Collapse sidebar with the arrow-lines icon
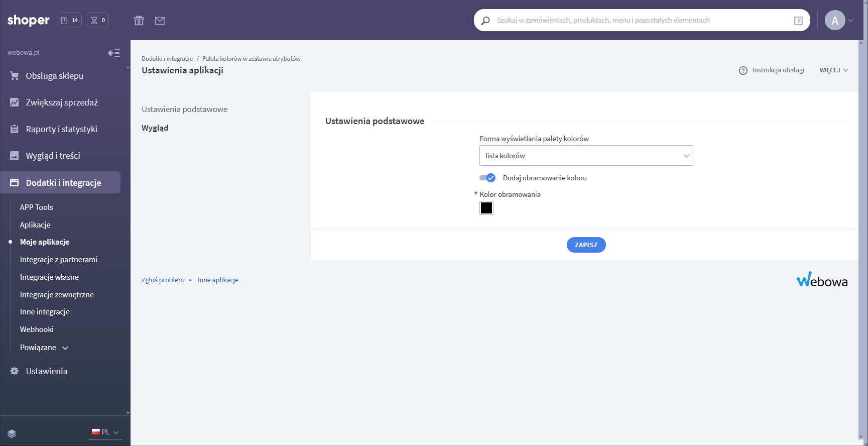The width and height of the screenshot is (868, 446). (x=114, y=53)
